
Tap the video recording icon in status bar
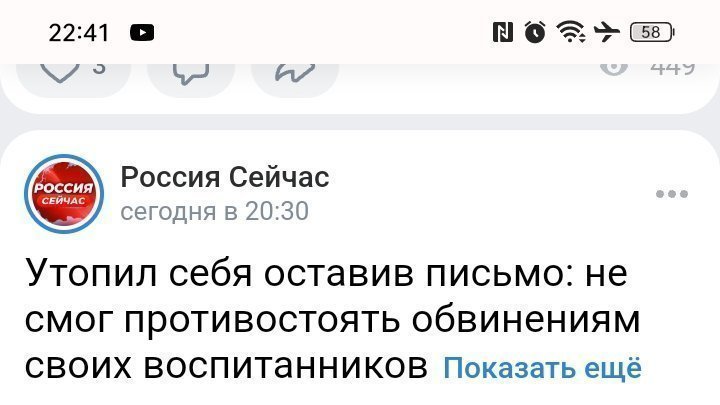(x=141, y=32)
